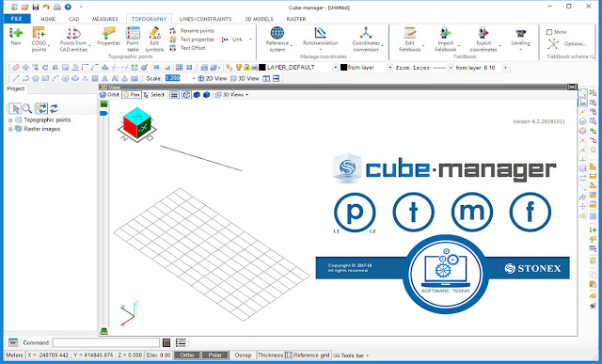Switch to the RASTER tab
The width and height of the screenshot is (602, 364).
click(x=296, y=19)
